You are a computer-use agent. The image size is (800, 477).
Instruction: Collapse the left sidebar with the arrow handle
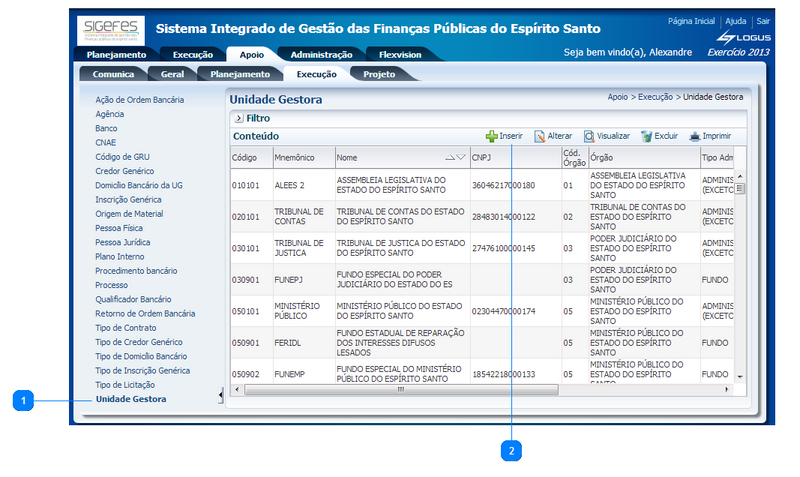pos(221,397)
